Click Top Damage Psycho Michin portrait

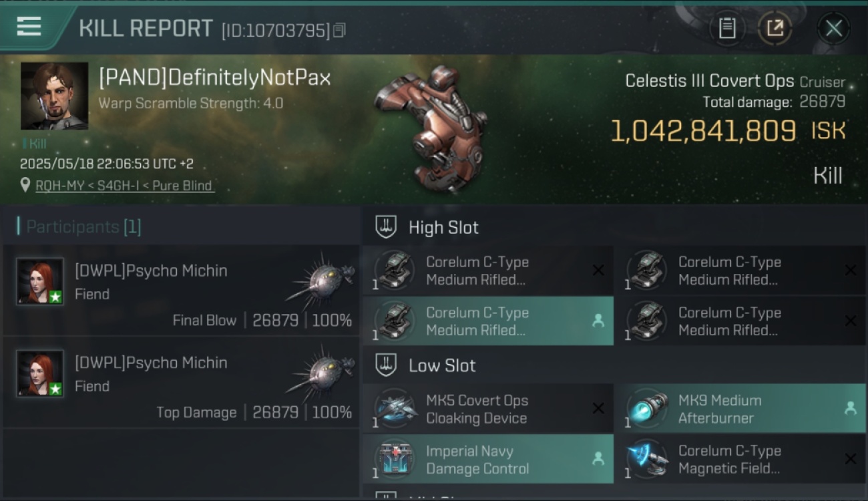(40, 373)
